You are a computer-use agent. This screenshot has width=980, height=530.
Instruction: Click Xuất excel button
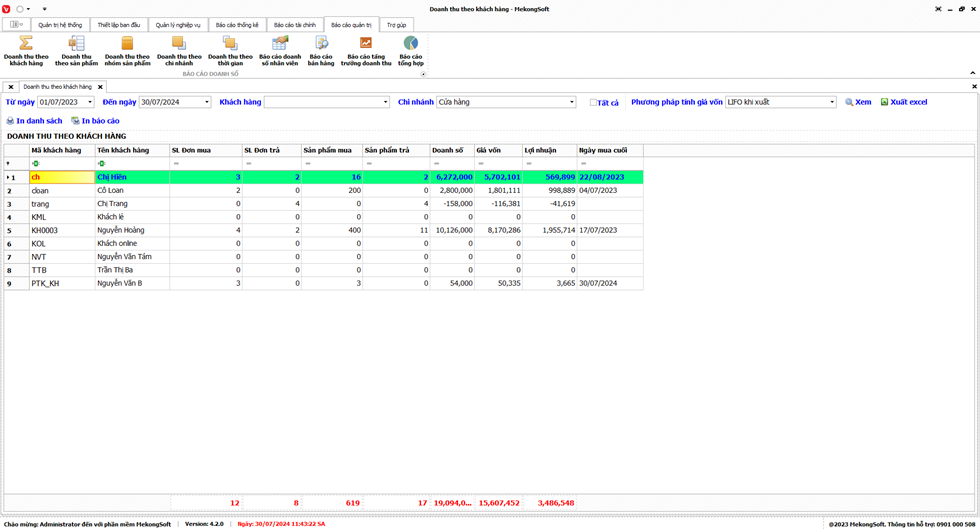tap(904, 102)
